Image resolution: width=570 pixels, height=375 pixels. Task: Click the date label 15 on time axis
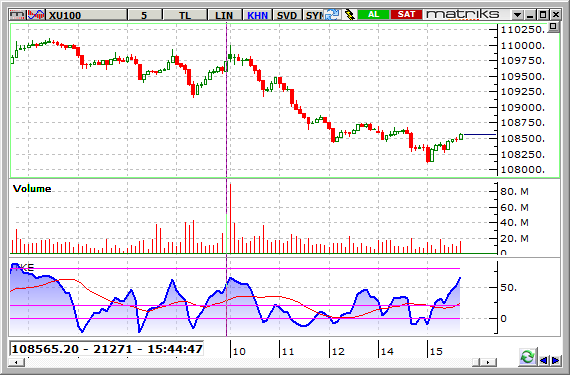point(436,351)
